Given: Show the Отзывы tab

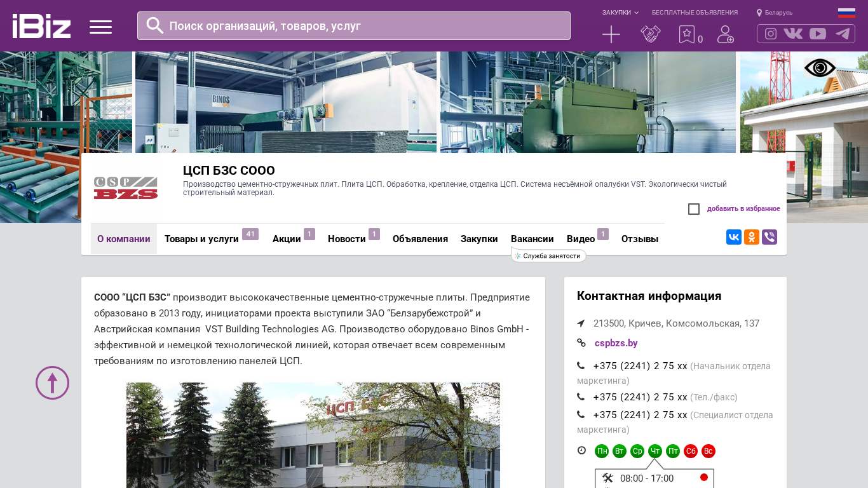Looking at the screenshot, I should [640, 239].
